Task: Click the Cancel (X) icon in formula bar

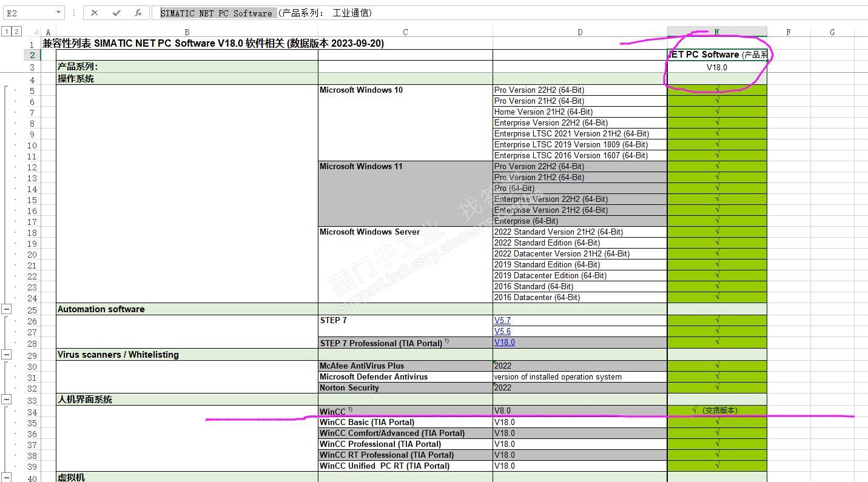Action: point(95,13)
